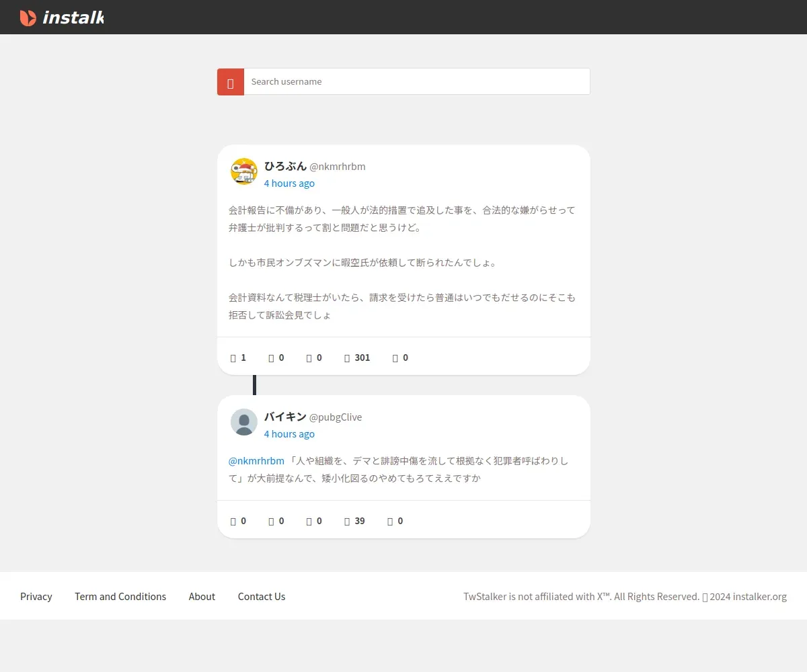Screen dimensions: 807x672
Task: Click line starting 会計資料なんて税理士
Action: click(402, 298)
